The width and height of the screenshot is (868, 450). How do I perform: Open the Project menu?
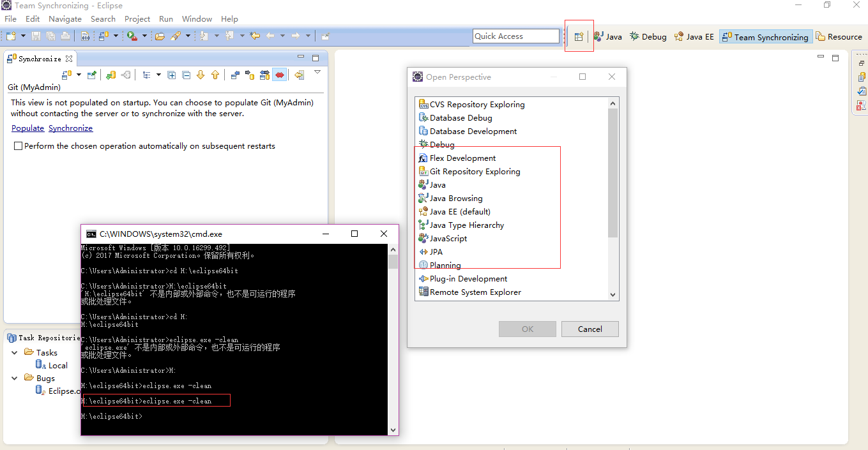click(x=137, y=19)
